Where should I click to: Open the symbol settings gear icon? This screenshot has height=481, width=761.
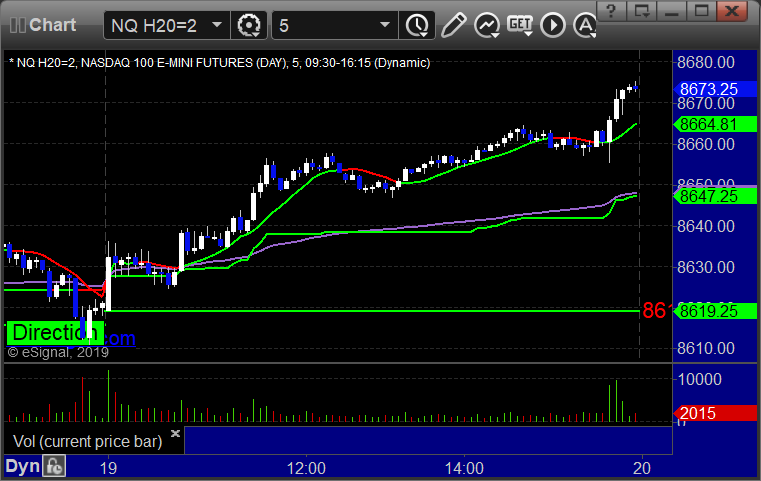click(248, 25)
